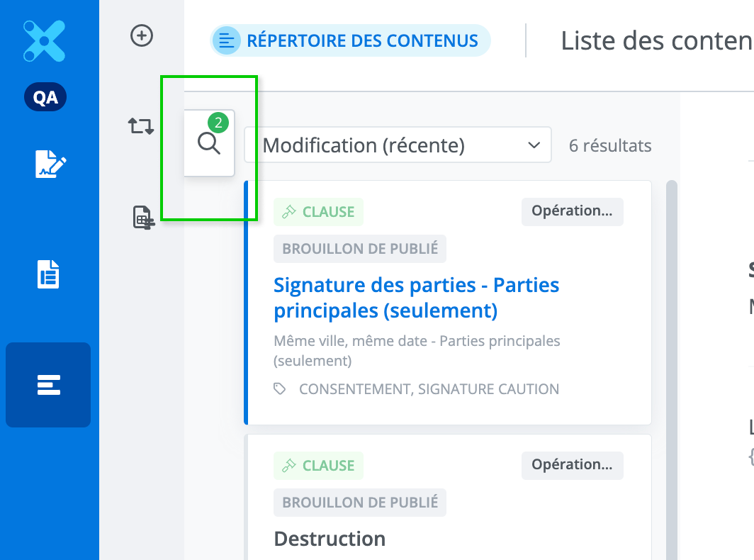Click Brouillon de publié badge on Destruction
The height and width of the screenshot is (560, 754).
[x=360, y=503]
